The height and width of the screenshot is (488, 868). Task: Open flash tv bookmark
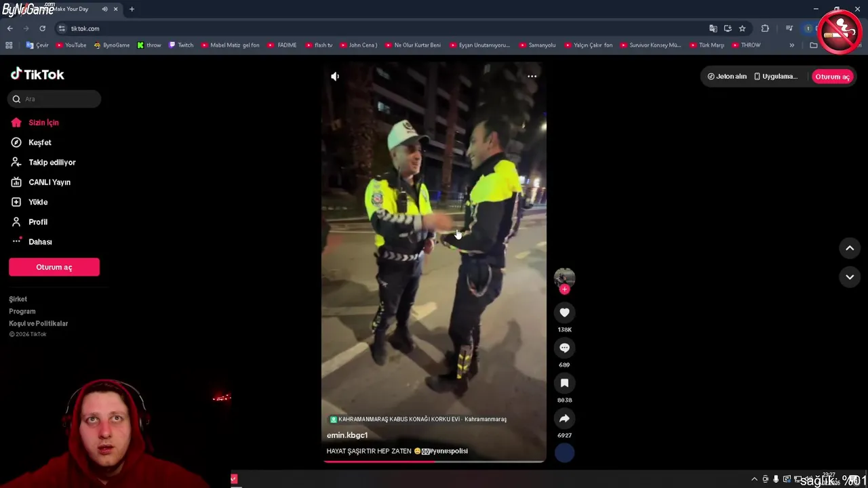tap(319, 45)
